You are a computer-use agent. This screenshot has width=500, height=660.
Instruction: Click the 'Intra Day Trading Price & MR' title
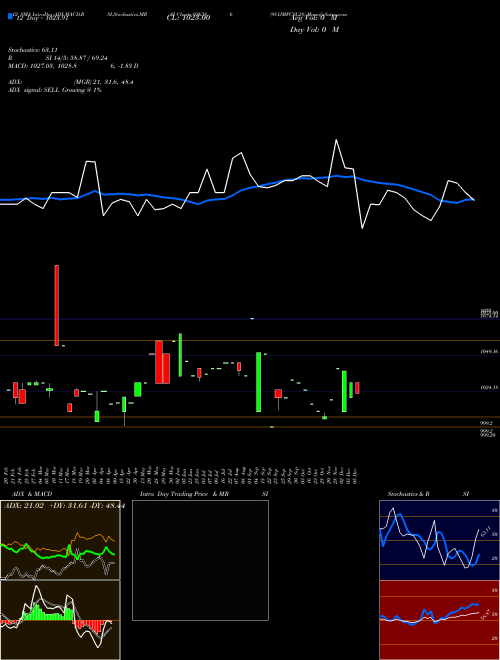point(184,494)
